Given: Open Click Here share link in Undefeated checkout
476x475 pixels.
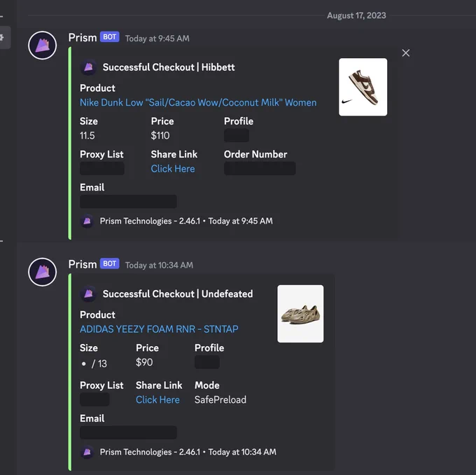Looking at the screenshot, I should point(157,399).
